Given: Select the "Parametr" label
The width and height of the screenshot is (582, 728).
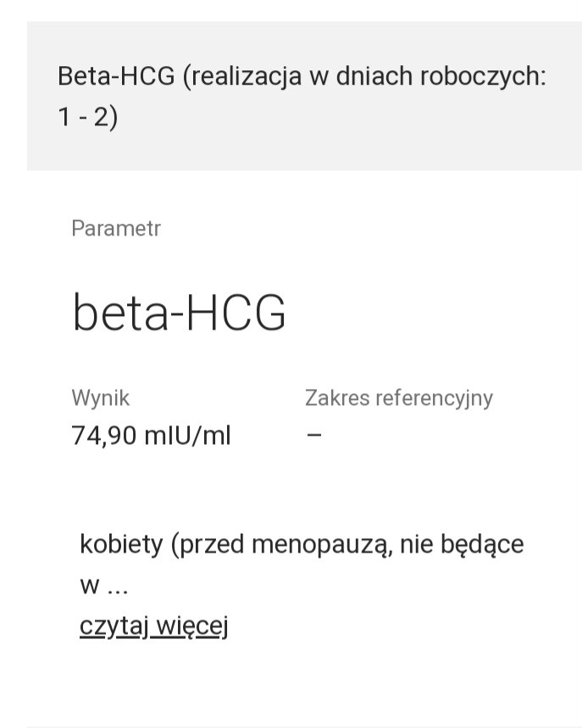Looking at the screenshot, I should point(116,228).
